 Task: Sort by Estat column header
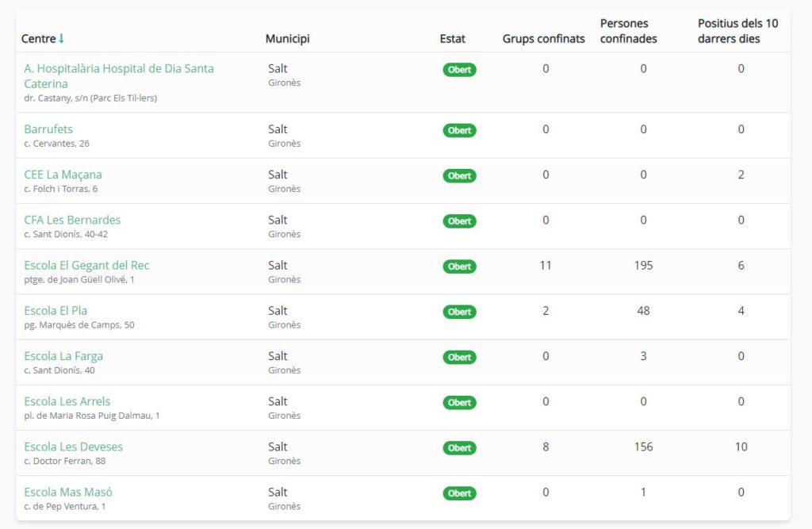tap(452, 39)
